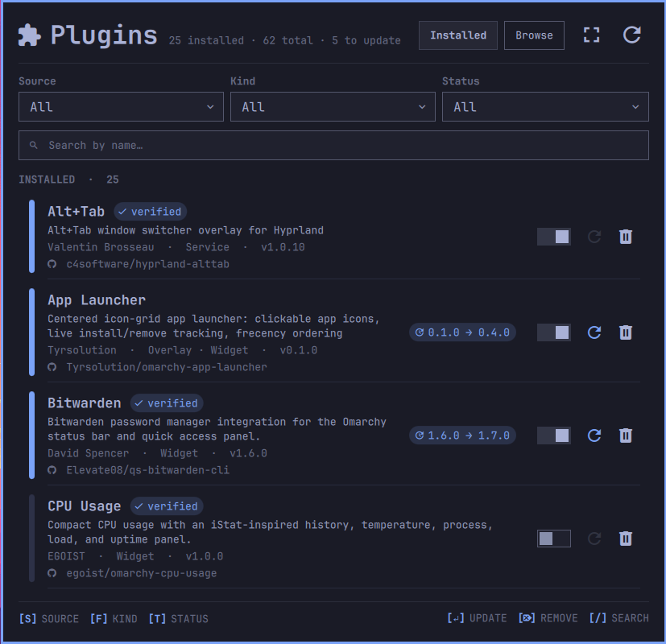Open GitHub icon for egoist/omarchy-cpu-usage
The height and width of the screenshot is (644, 666).
point(52,573)
